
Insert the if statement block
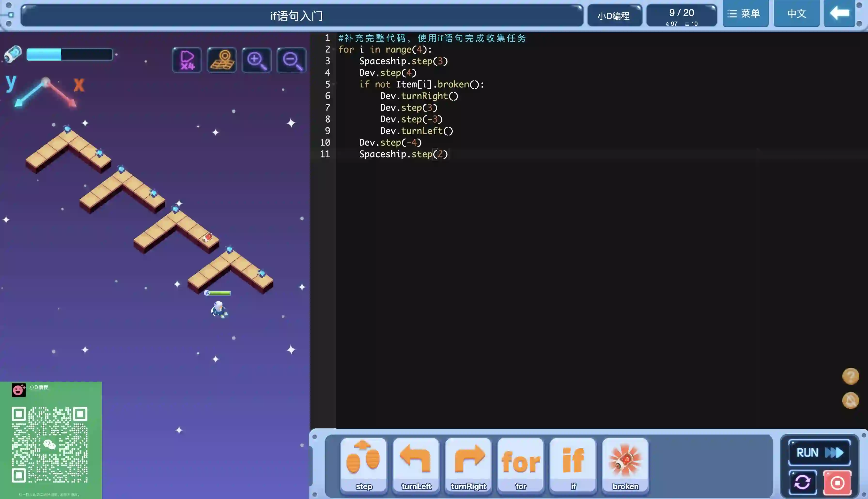pos(573,464)
